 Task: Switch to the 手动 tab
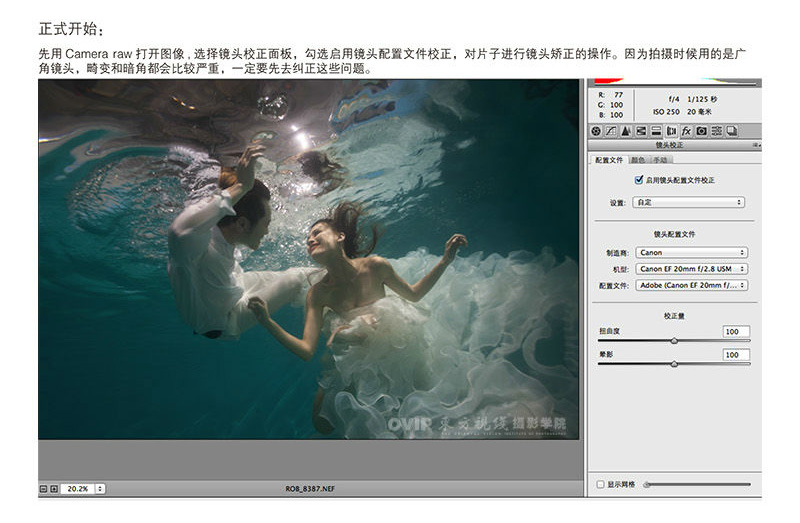tap(661, 160)
